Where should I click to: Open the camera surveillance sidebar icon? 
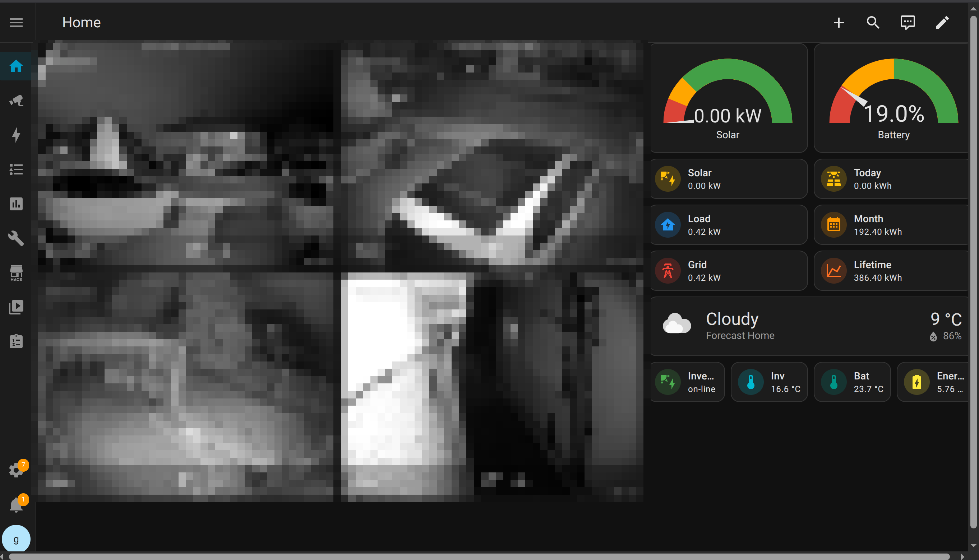coord(16,101)
